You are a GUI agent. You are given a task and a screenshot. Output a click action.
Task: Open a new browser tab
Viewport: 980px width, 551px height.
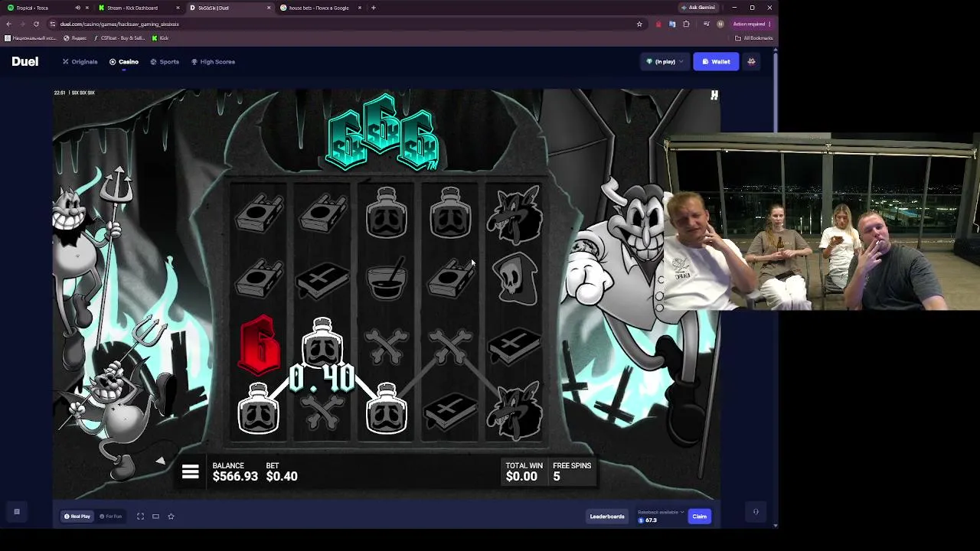tap(374, 8)
